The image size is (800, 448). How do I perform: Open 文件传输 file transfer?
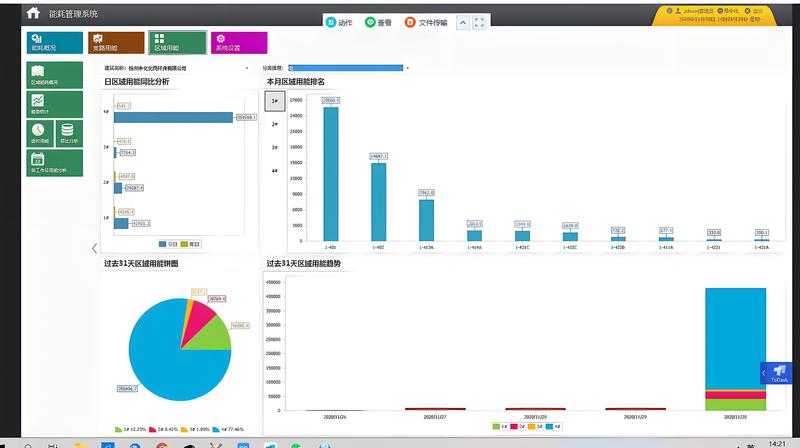pos(426,22)
